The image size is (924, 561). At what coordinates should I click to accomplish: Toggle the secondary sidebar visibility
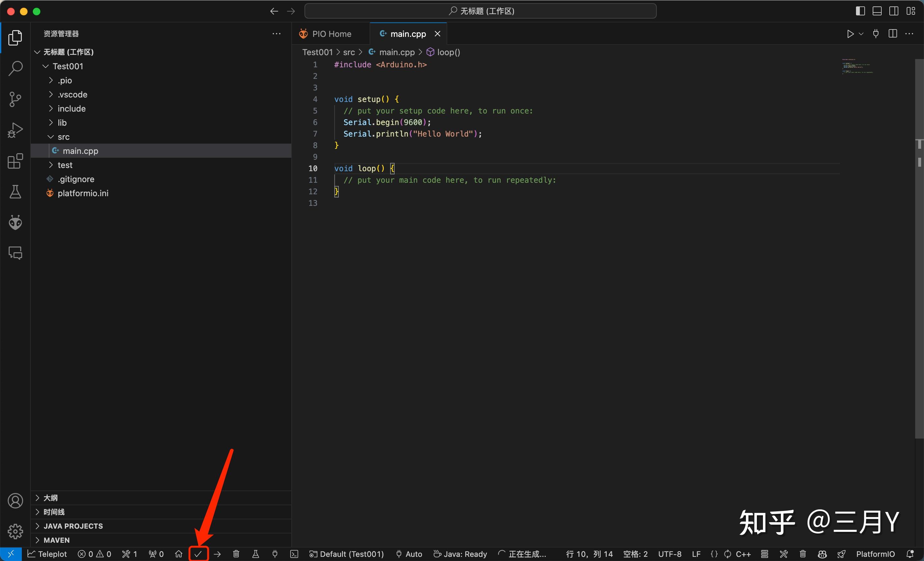[x=894, y=11]
